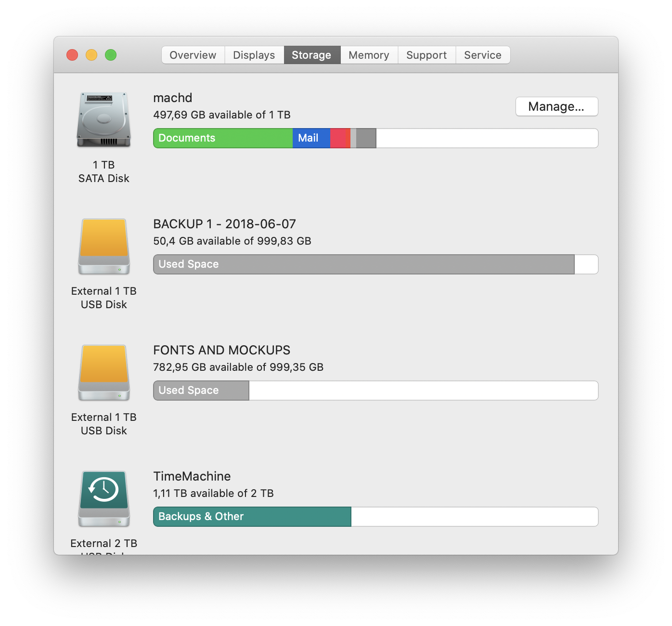Viewport: 672px width, 626px height.
Task: Switch to the Service tab
Action: tap(483, 55)
